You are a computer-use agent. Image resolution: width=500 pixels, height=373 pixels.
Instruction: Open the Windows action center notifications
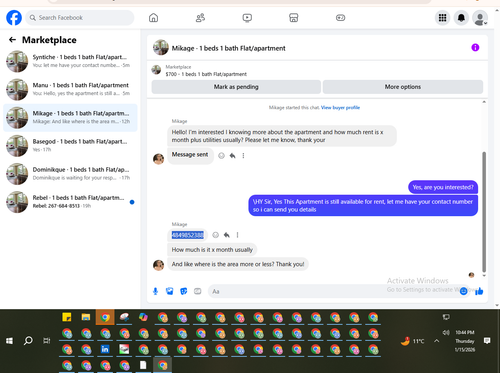(x=487, y=341)
